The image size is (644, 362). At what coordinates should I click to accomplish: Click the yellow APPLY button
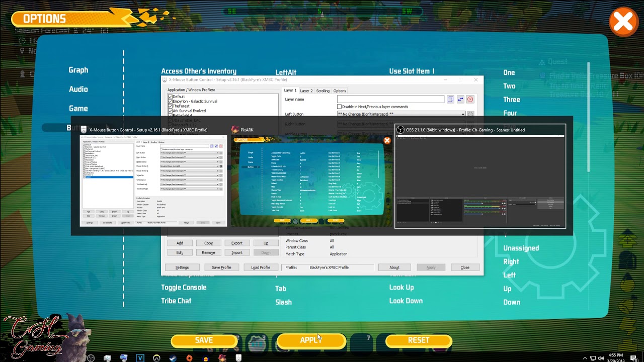tap(311, 340)
